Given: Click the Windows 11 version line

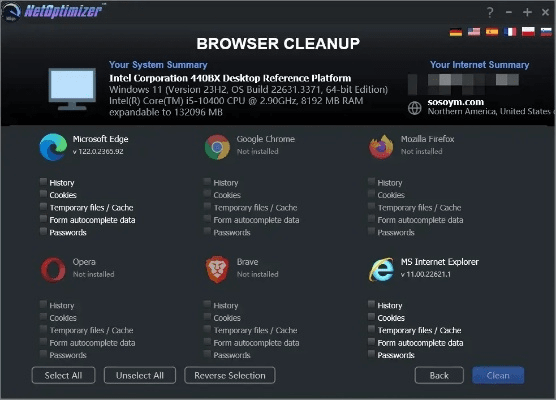Looking at the screenshot, I should (248, 89).
